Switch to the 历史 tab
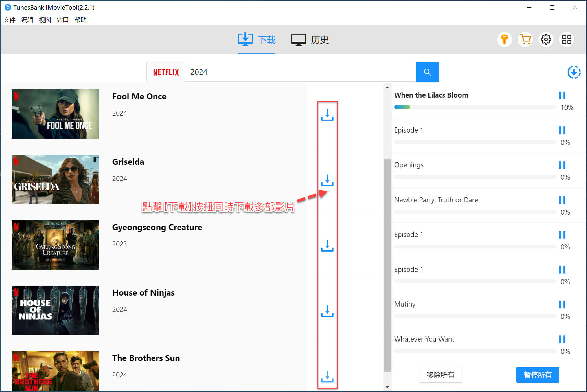 pyautogui.click(x=310, y=40)
